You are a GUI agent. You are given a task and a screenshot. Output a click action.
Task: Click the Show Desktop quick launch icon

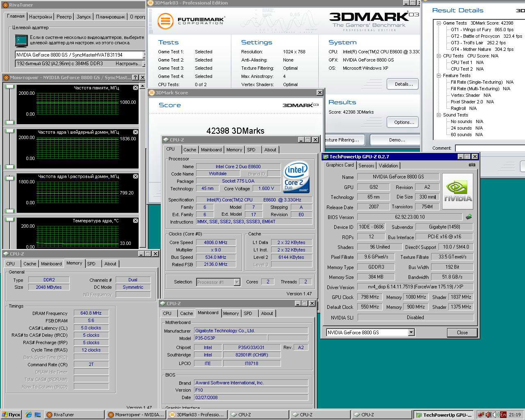38,415
